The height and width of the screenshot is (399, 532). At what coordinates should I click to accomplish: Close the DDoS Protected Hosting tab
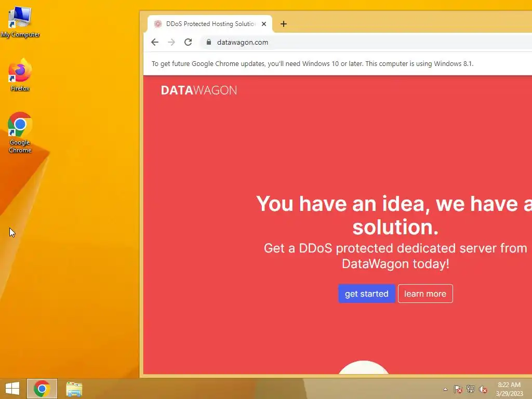[264, 24]
